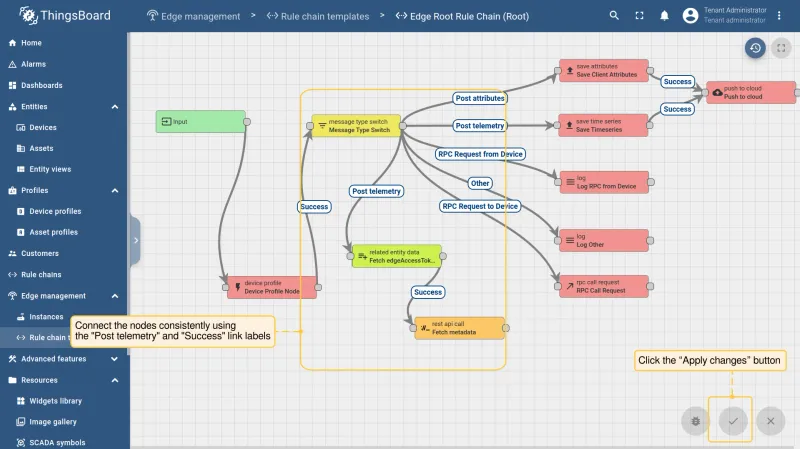Toggle fullscreen mode in the top bar
The height and width of the screenshot is (449, 800).
(639, 16)
